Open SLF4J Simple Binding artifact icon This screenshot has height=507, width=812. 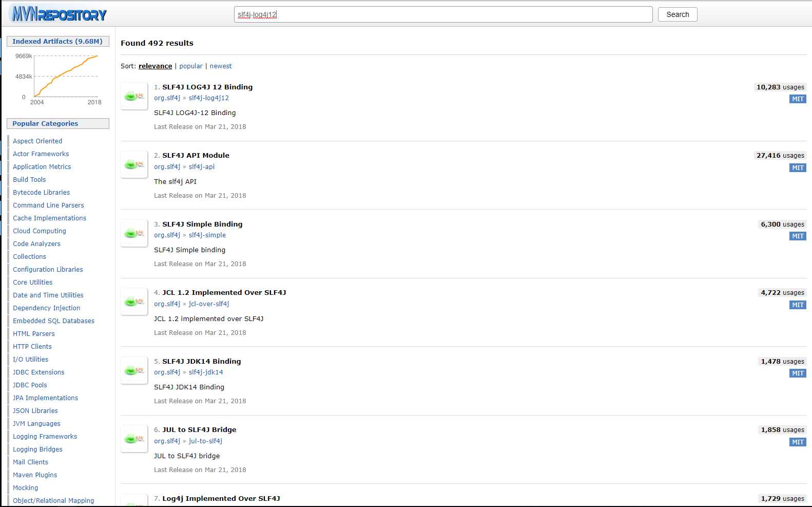134,233
